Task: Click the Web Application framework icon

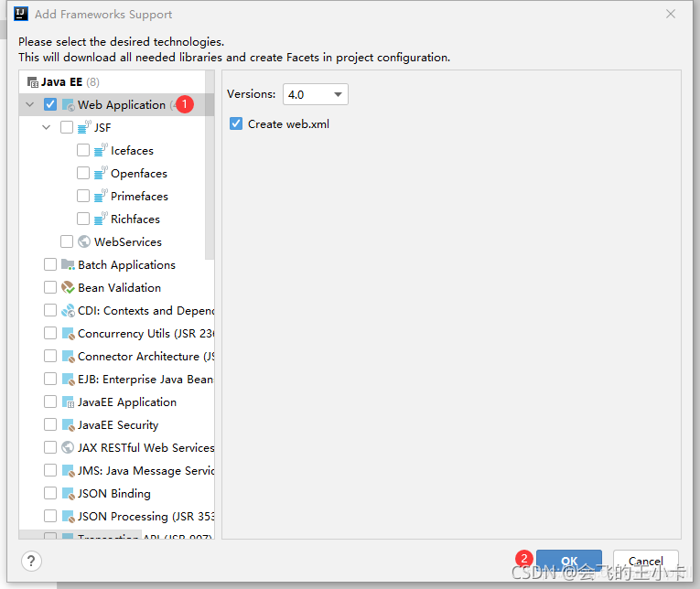Action: (x=68, y=105)
